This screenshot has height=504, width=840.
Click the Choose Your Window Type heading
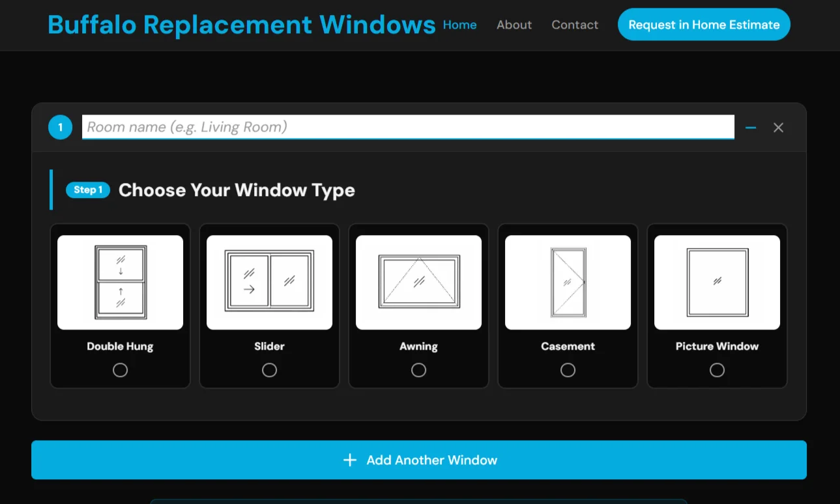pos(237,190)
